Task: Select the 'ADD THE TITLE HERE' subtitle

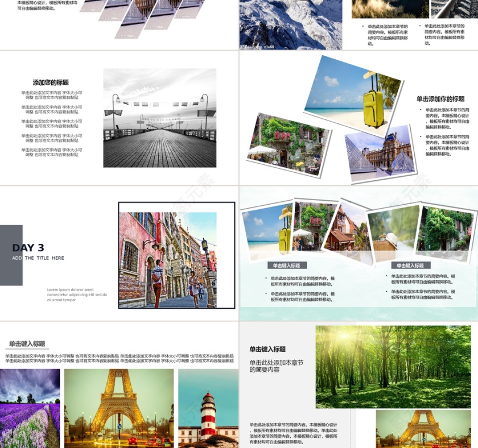Action: pyautogui.click(x=38, y=258)
